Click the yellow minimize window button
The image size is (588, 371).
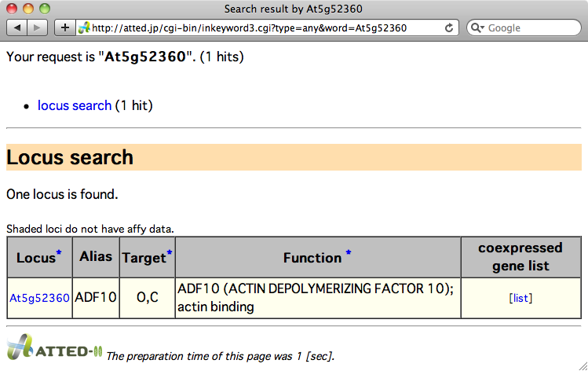(x=28, y=9)
